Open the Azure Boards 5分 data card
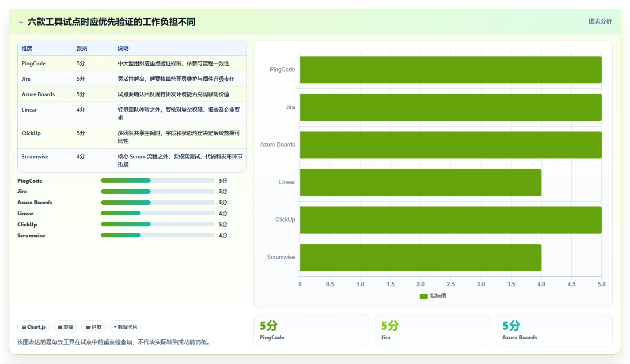 pyautogui.click(x=554, y=330)
